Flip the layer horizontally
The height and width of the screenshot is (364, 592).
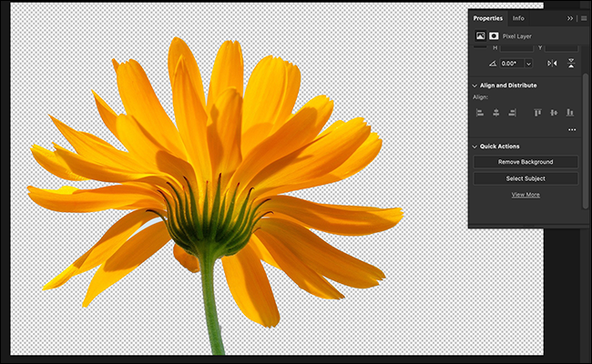(552, 64)
